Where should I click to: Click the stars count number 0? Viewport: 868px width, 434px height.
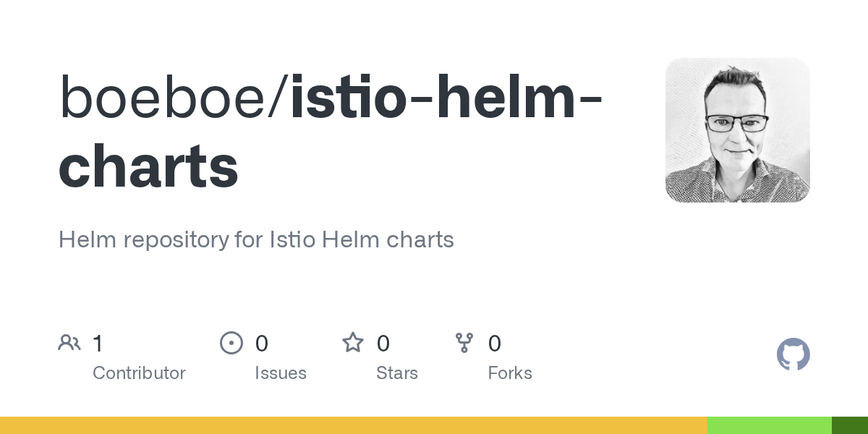[x=383, y=344]
